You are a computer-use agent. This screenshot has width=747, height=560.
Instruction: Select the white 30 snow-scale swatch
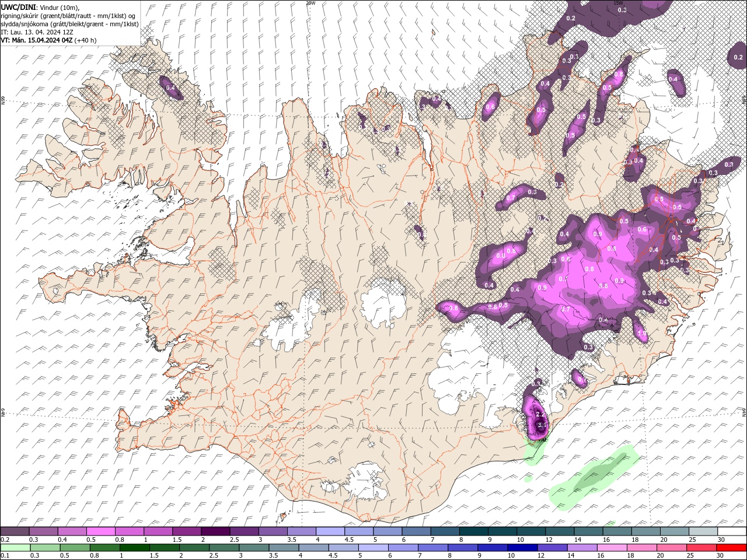[731, 531]
